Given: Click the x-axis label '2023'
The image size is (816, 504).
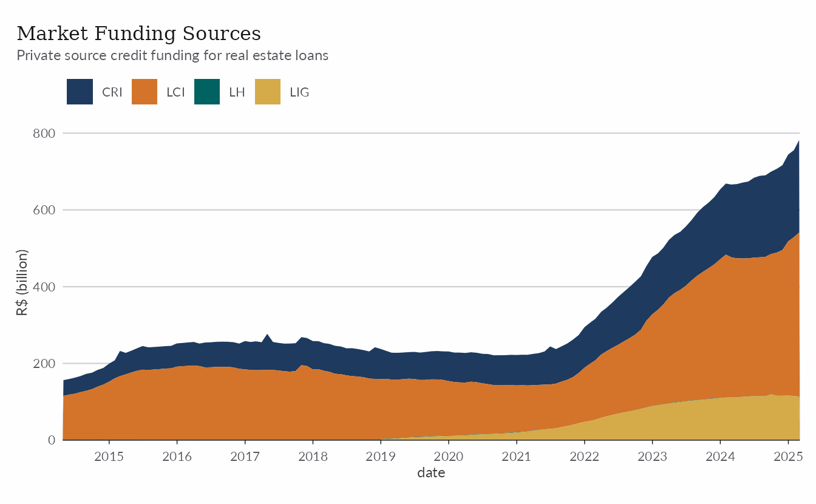Looking at the screenshot, I should pyautogui.click(x=653, y=456).
